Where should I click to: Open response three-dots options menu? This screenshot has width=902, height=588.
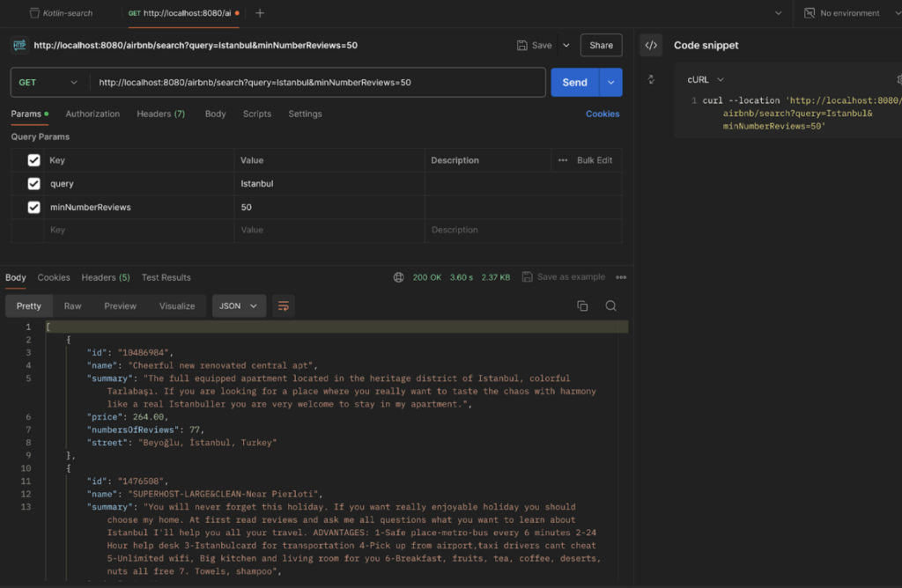click(622, 277)
